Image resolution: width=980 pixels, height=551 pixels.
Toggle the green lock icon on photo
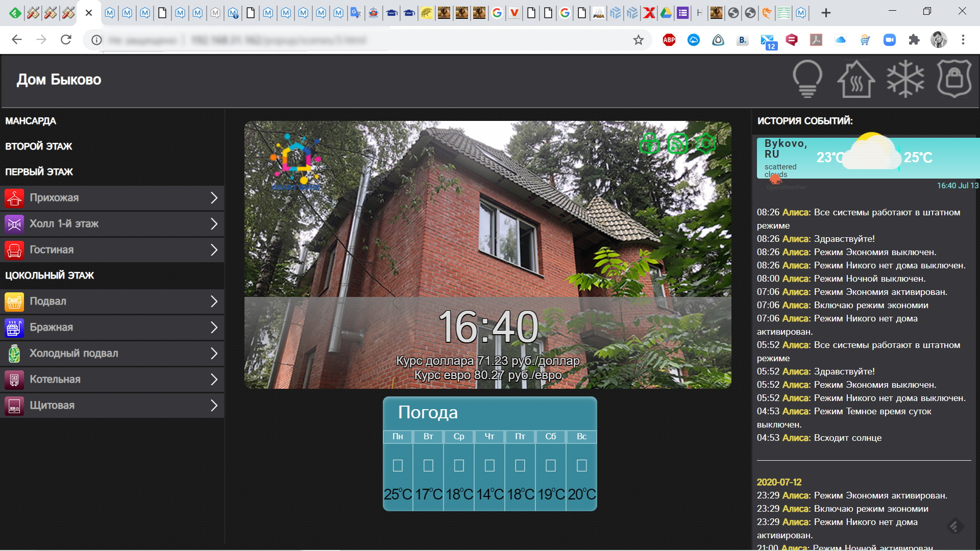click(650, 143)
